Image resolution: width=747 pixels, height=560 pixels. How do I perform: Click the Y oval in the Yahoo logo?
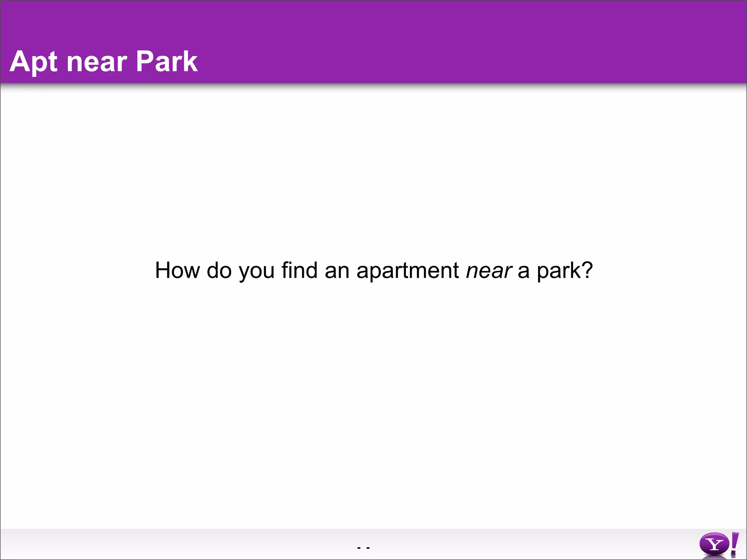[714, 544]
